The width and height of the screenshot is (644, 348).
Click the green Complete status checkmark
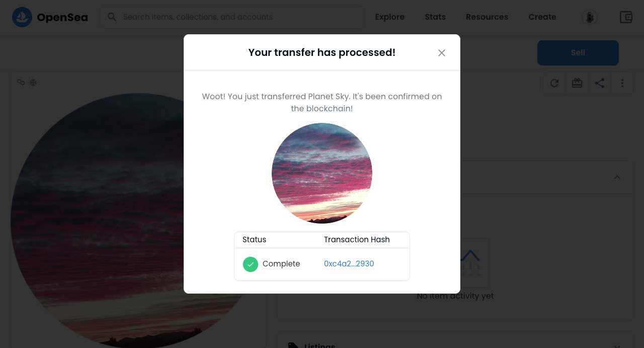click(x=251, y=264)
